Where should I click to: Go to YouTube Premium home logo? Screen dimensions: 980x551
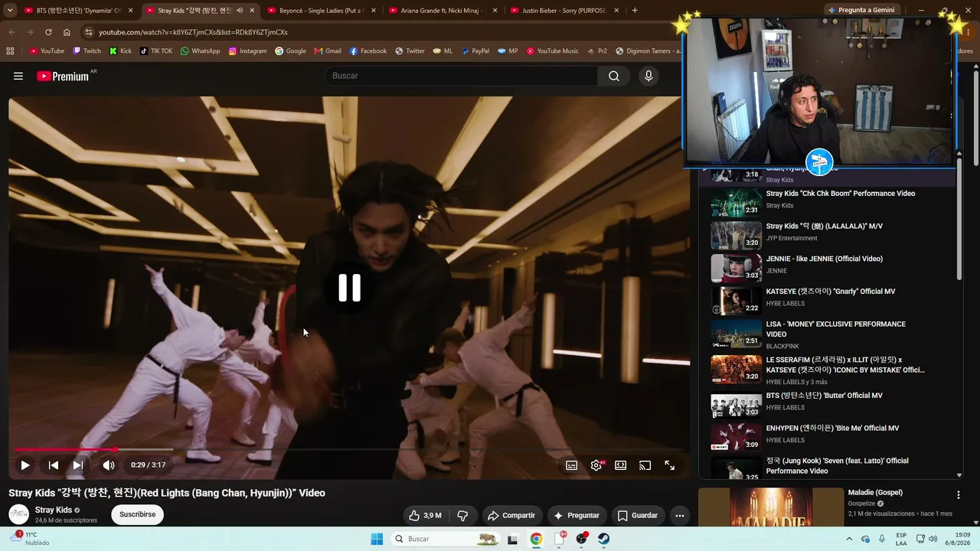63,76
